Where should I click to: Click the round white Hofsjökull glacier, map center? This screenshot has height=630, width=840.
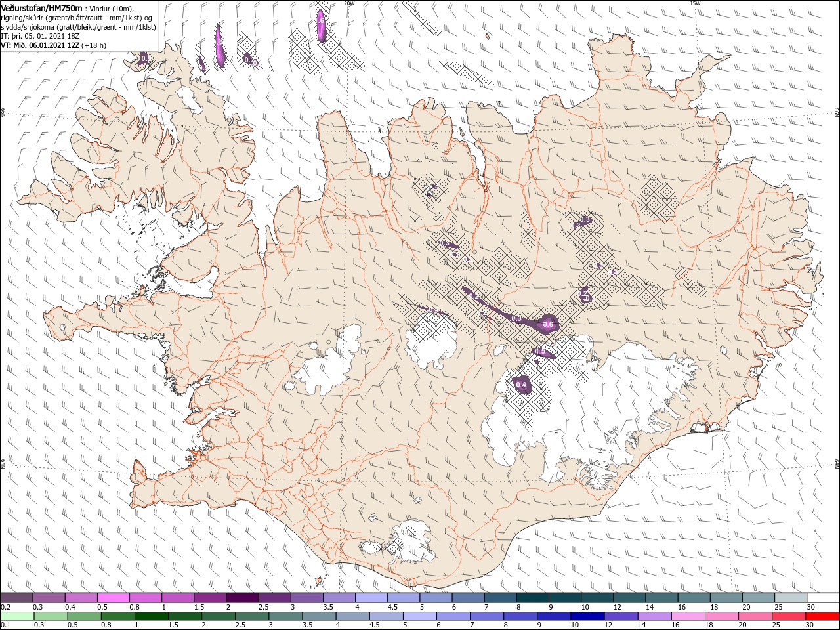432,341
